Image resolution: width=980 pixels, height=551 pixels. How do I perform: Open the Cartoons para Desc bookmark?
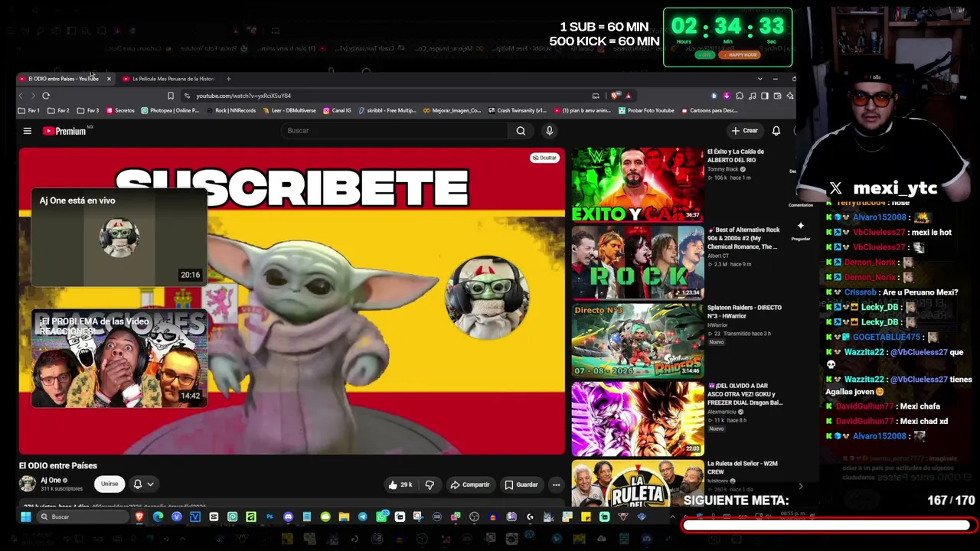pyautogui.click(x=709, y=110)
